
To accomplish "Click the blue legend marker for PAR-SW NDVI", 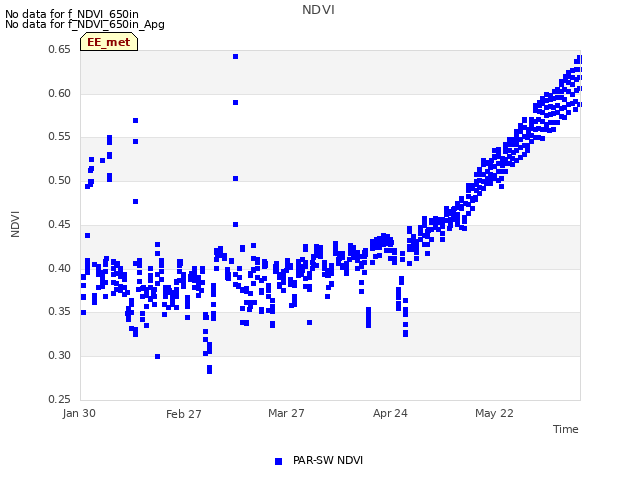I will pos(278,461).
